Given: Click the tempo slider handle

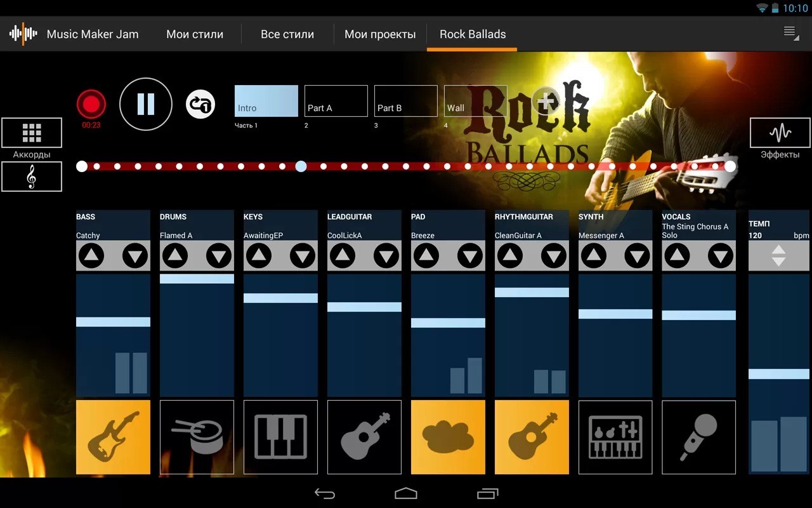Looking at the screenshot, I should point(779,374).
